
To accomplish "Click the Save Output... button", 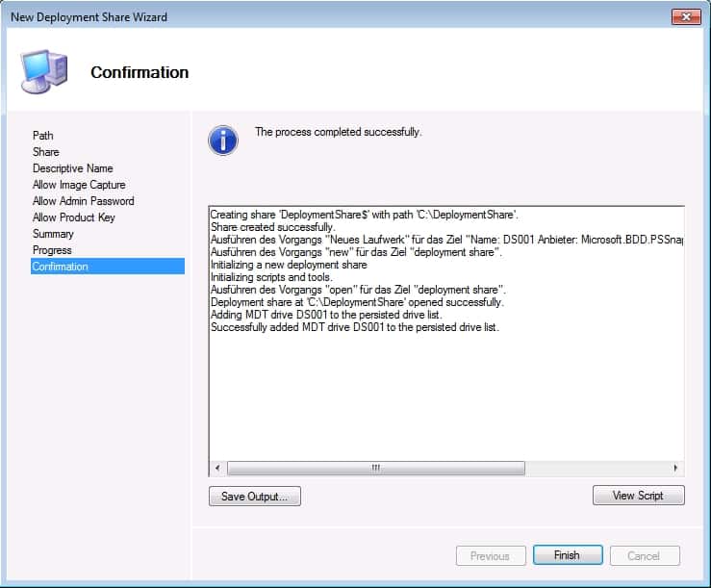I will [x=254, y=497].
